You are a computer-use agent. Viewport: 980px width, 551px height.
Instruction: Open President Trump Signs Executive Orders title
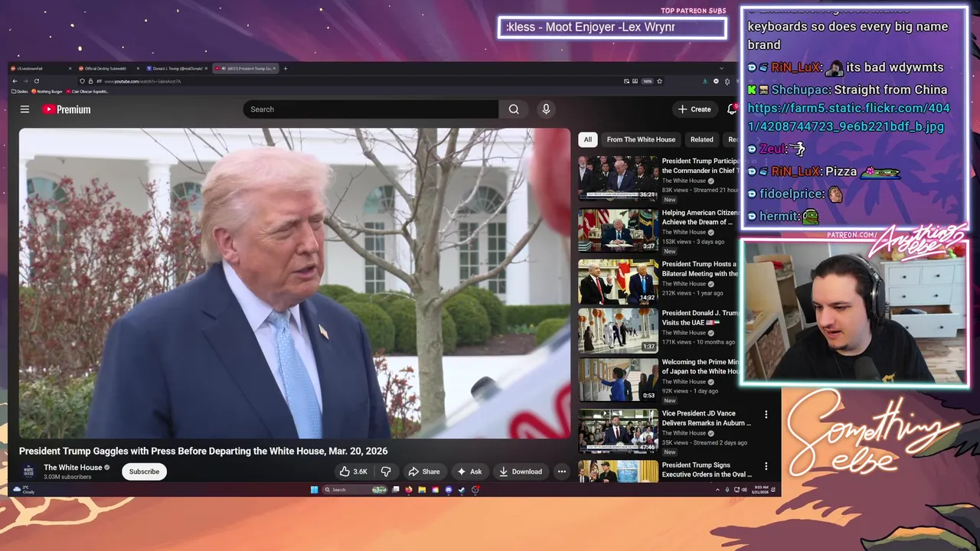(707, 469)
